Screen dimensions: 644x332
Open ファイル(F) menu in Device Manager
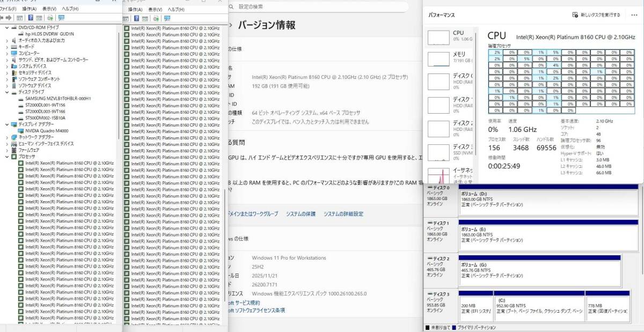pyautogui.click(x=8, y=9)
